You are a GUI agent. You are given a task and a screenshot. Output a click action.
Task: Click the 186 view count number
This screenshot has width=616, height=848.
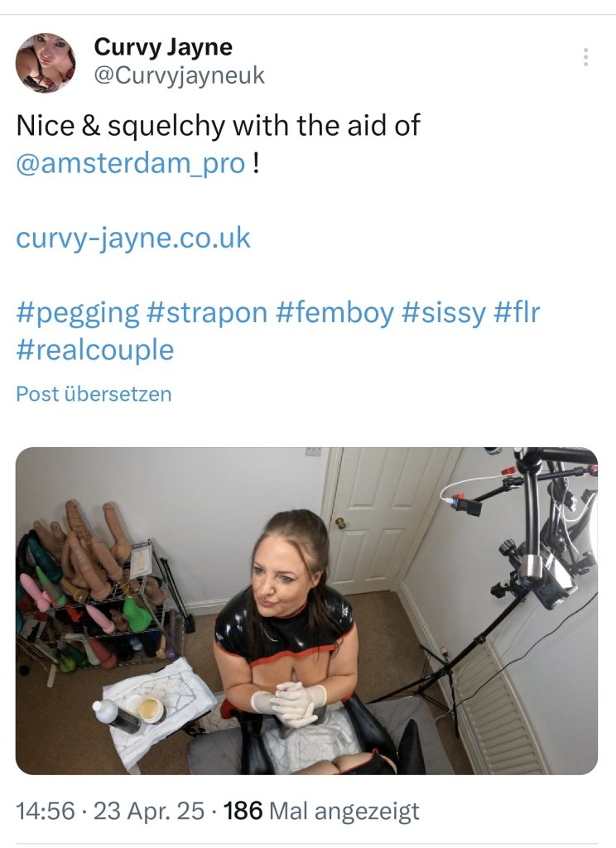coord(243,810)
